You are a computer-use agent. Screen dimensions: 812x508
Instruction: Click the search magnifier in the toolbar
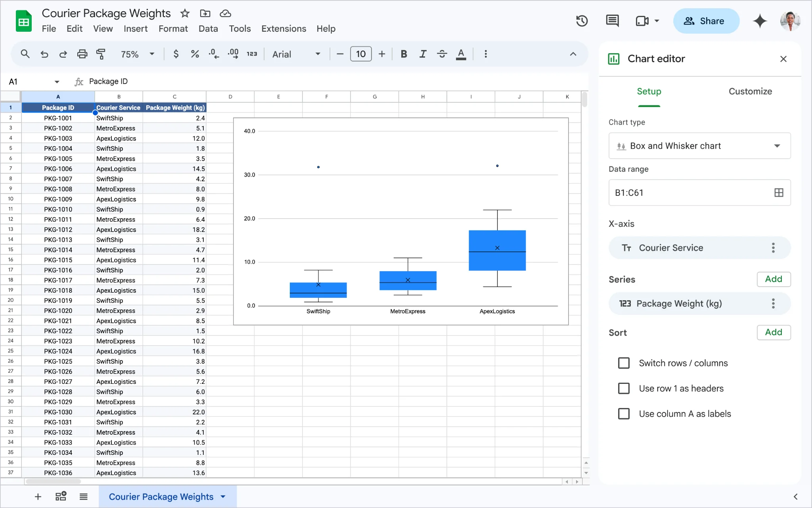coord(25,54)
